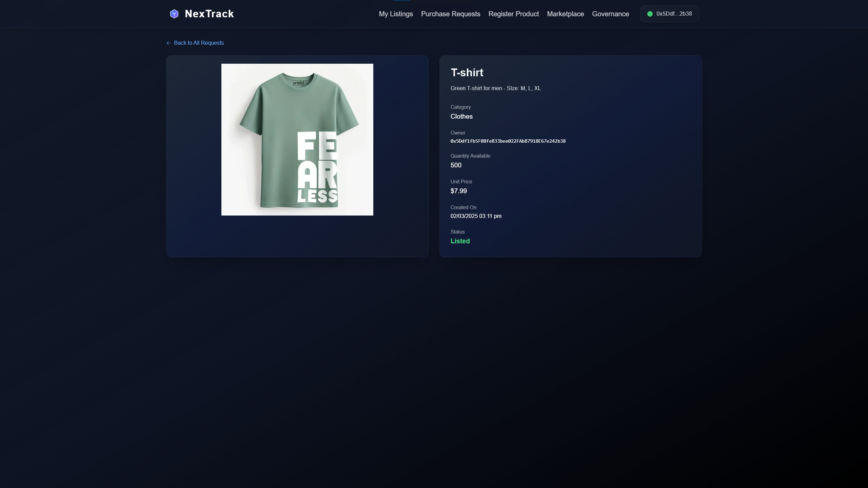Click Back to All Requests link
Image resolution: width=868 pixels, height=488 pixels.
point(199,43)
